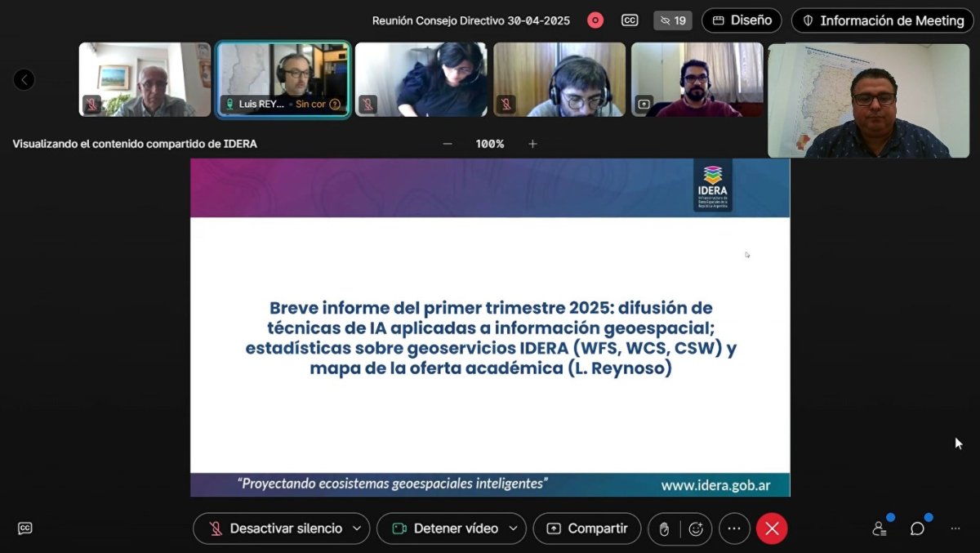Click the raise hand icon
980x553 pixels.
664,528
